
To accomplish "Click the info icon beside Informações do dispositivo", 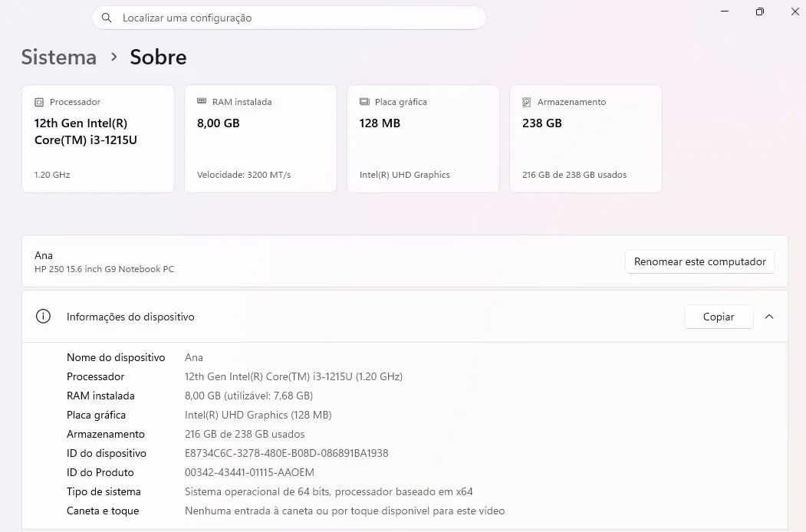I will (x=43, y=316).
